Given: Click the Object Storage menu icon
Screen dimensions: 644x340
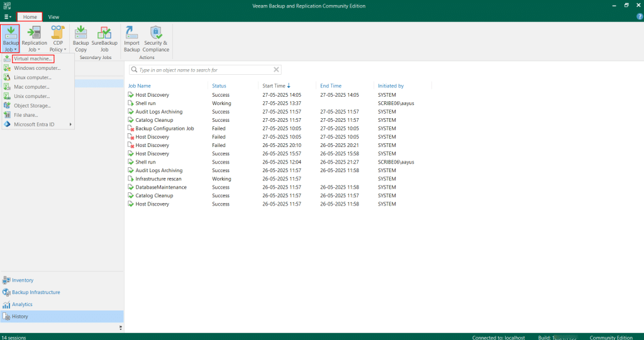Looking at the screenshot, I should coord(7,106).
